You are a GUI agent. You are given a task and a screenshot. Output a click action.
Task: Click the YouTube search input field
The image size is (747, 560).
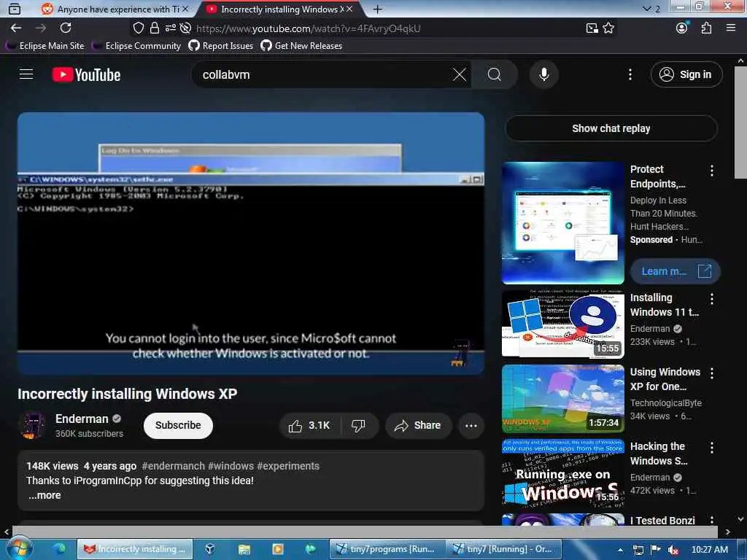[x=324, y=74]
